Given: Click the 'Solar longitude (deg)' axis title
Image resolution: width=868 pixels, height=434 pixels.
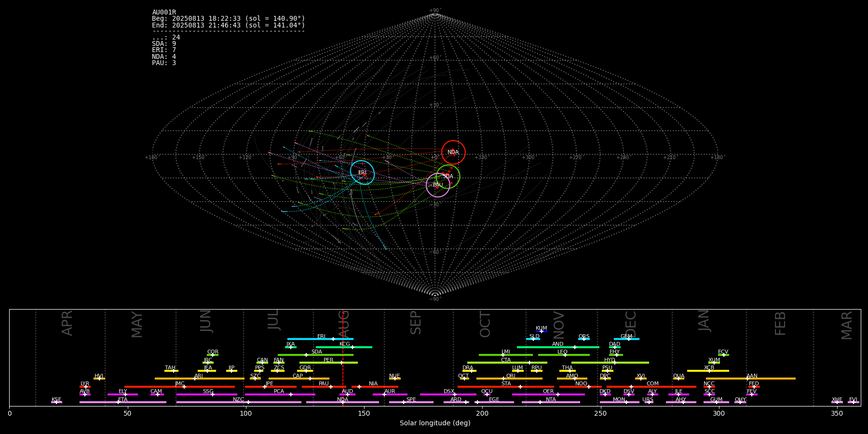Looking at the screenshot, I should [435, 423].
